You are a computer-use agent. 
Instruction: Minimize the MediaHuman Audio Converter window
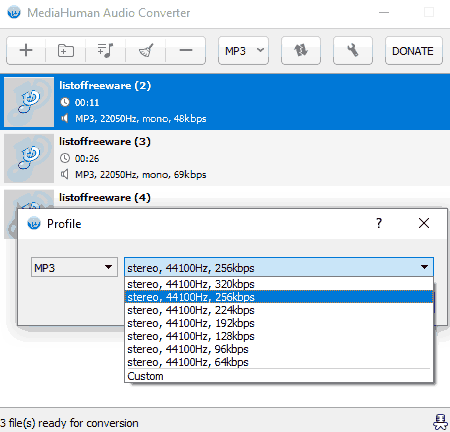pos(384,13)
